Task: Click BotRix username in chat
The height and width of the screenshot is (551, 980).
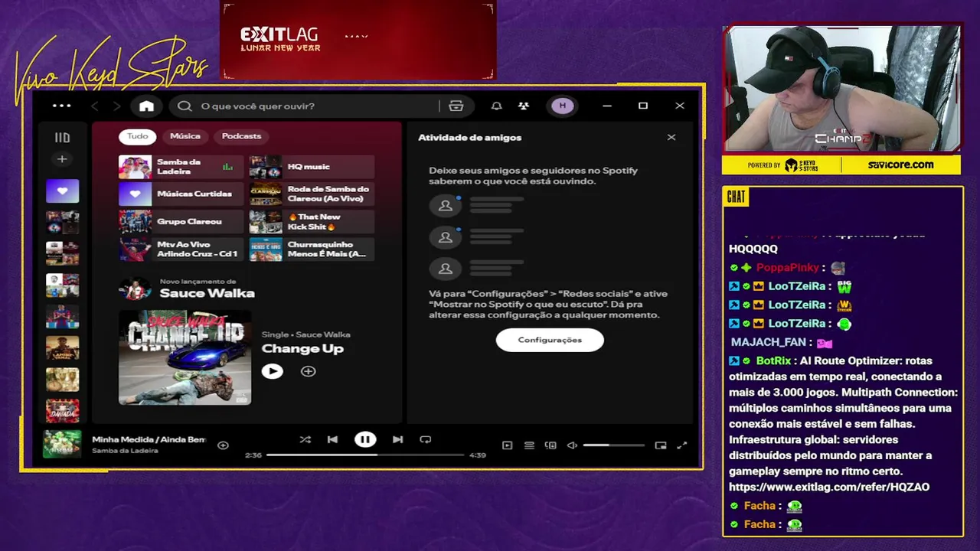Action: [x=773, y=360]
